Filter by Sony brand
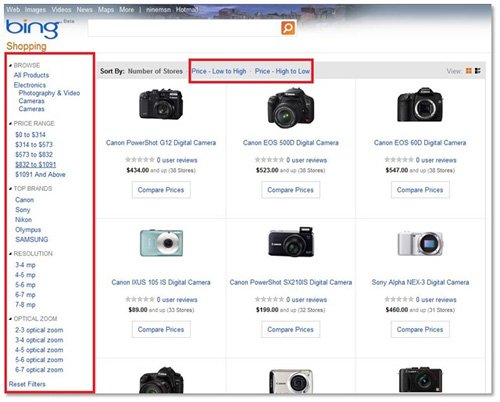This screenshot has width=500, height=402. (x=23, y=210)
